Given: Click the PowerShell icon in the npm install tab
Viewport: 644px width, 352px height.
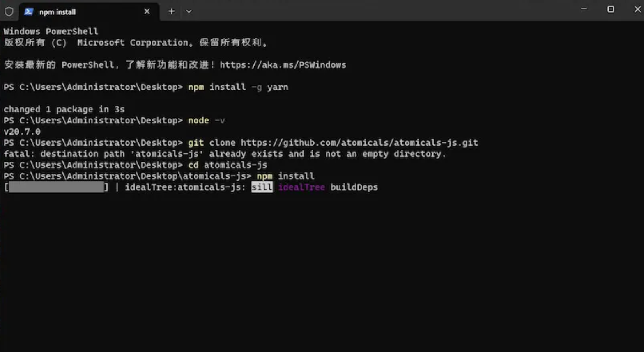Looking at the screenshot, I should [29, 11].
